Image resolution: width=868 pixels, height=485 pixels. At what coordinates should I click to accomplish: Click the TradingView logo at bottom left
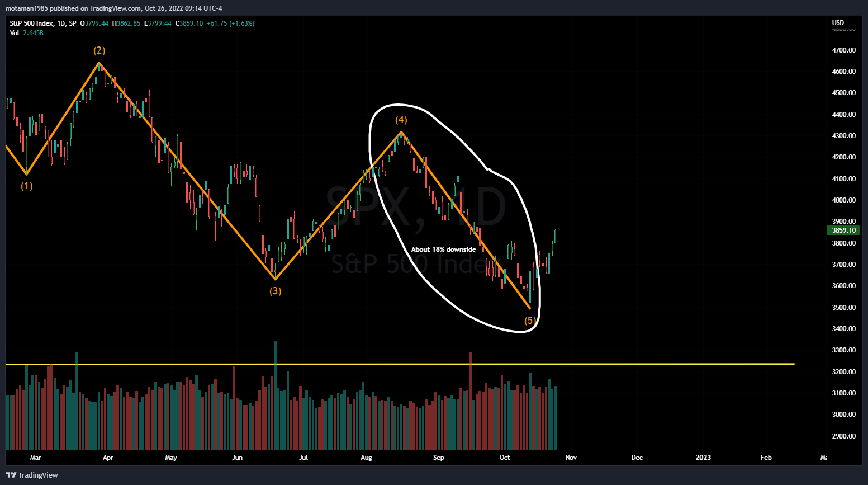(x=32, y=475)
